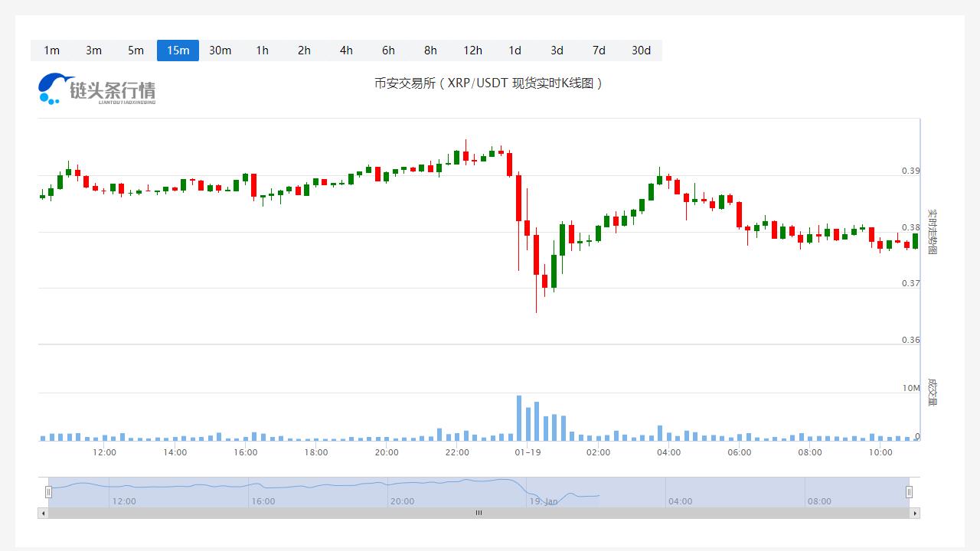The height and width of the screenshot is (551, 980).
Task: Switch to the 6h interval tab
Action: (388, 51)
